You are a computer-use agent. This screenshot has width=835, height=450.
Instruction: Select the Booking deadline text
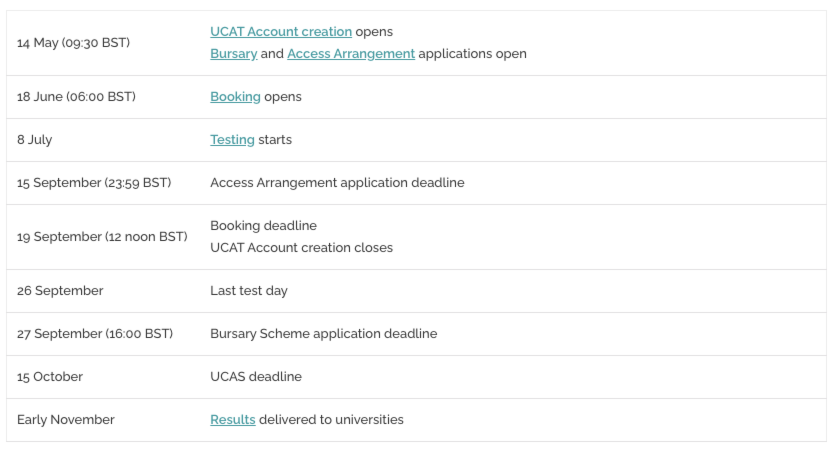(264, 226)
